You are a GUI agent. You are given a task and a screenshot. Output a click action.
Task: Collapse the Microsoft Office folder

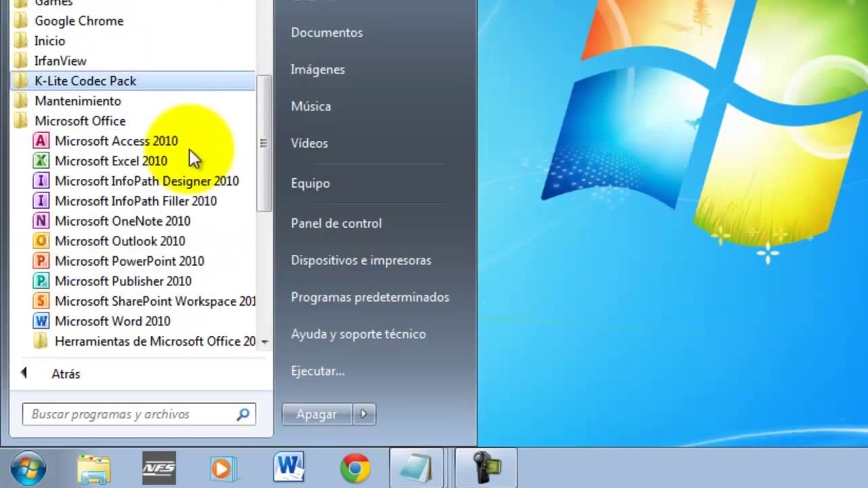click(80, 121)
